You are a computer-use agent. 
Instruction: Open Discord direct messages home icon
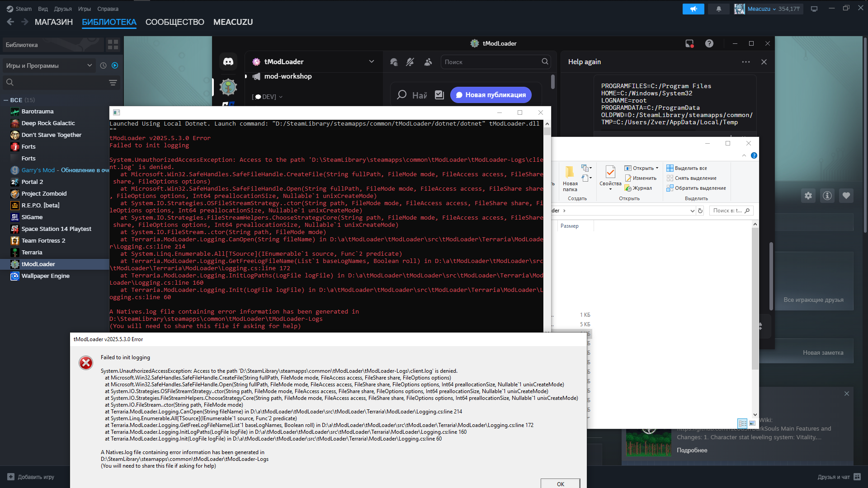[x=228, y=61]
